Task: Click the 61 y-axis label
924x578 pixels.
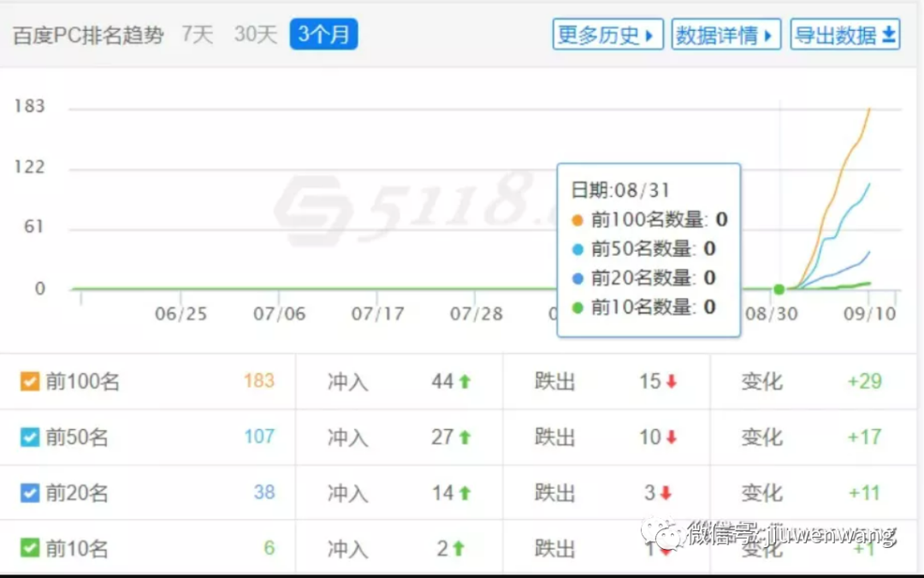Action: click(34, 226)
